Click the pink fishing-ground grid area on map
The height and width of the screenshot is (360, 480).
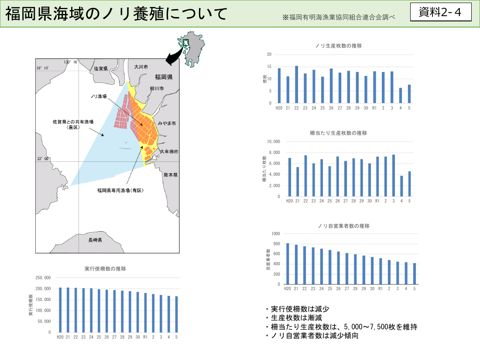122,112
